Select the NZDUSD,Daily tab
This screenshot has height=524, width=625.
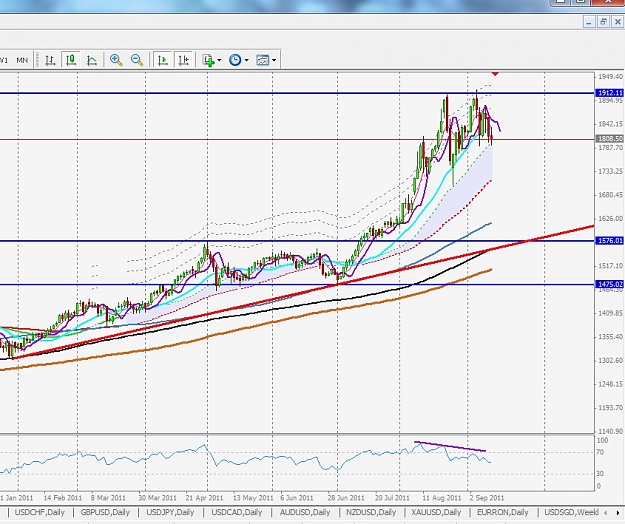coord(371,512)
